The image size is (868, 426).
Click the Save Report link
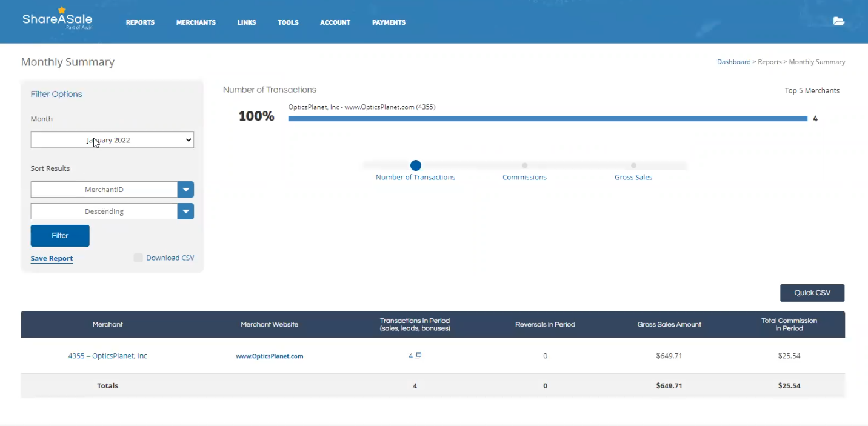pos(52,258)
